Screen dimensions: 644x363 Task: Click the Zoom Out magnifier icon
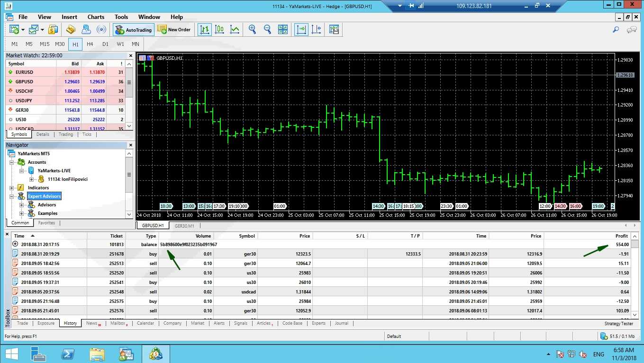point(267,29)
